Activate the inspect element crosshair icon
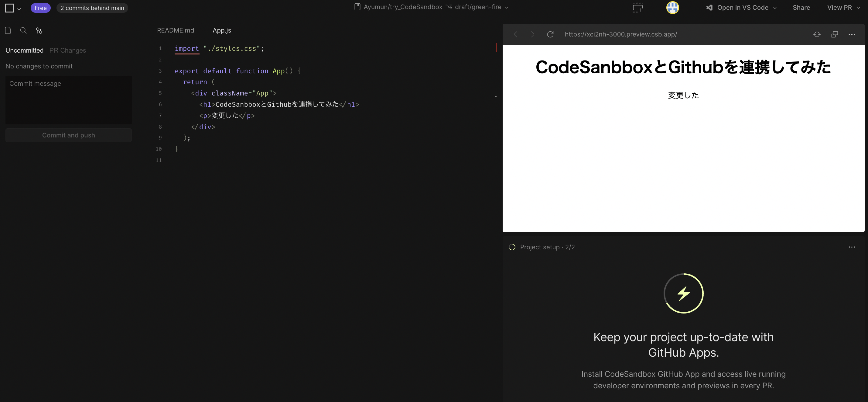Image resolution: width=868 pixels, height=402 pixels. click(817, 34)
